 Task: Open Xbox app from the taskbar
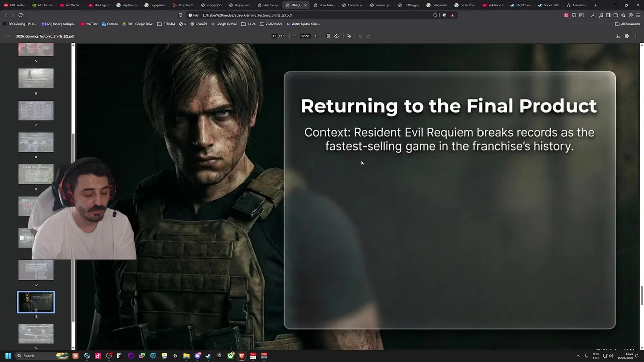[230, 356]
